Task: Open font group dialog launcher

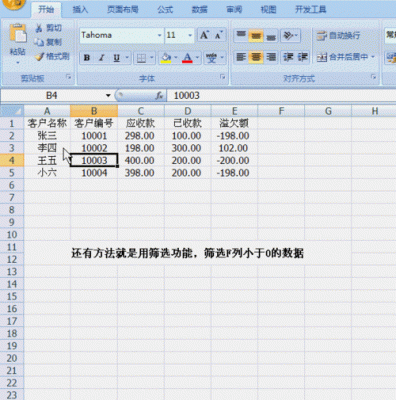Action: [x=222, y=77]
